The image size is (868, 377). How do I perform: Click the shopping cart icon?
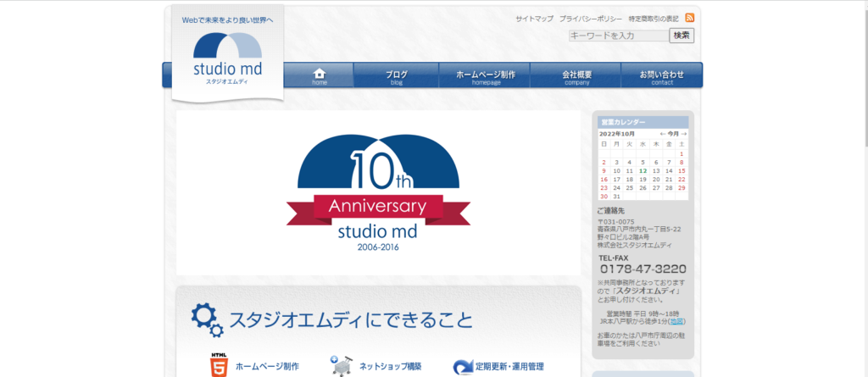point(341,365)
